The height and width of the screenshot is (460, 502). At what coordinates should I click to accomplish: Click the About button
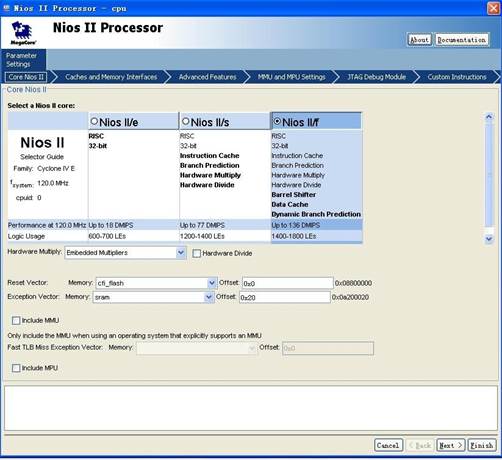[x=419, y=40]
